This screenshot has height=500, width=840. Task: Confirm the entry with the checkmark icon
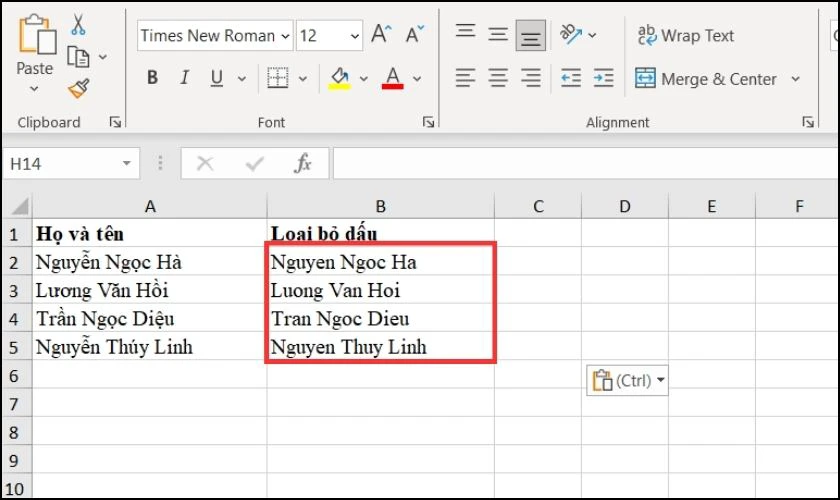pos(254,163)
